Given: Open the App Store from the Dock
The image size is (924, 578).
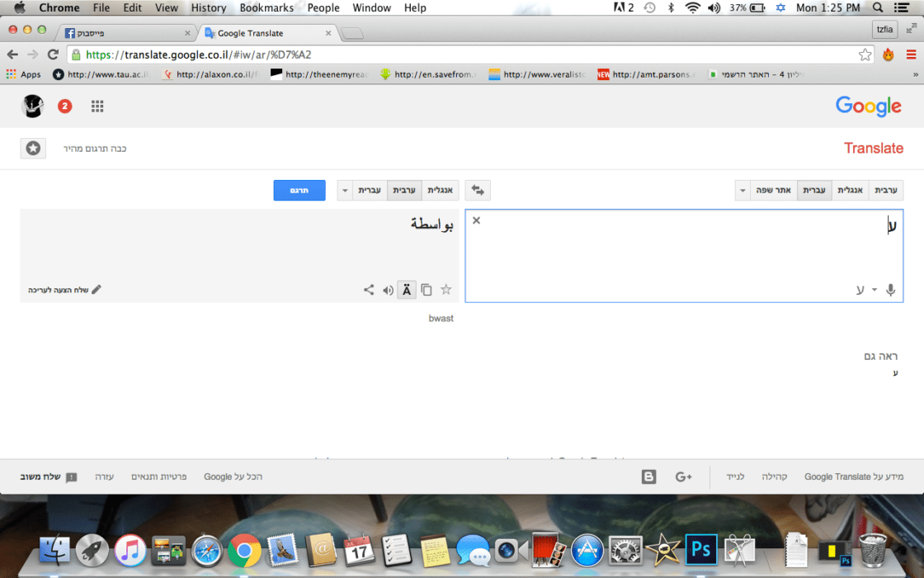Looking at the screenshot, I should point(587,551).
